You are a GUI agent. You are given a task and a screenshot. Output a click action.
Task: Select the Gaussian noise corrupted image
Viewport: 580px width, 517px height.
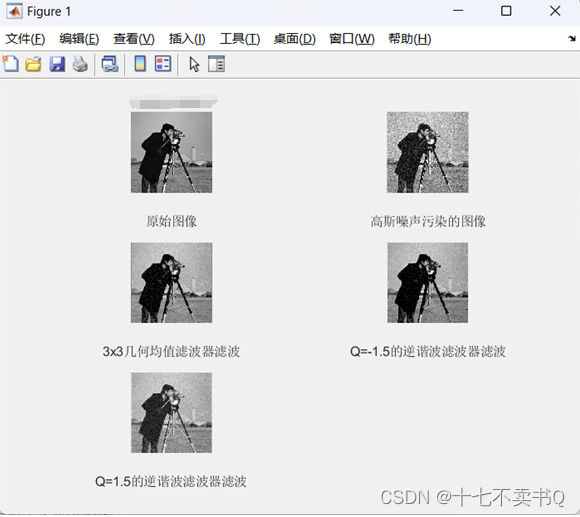[428, 152]
